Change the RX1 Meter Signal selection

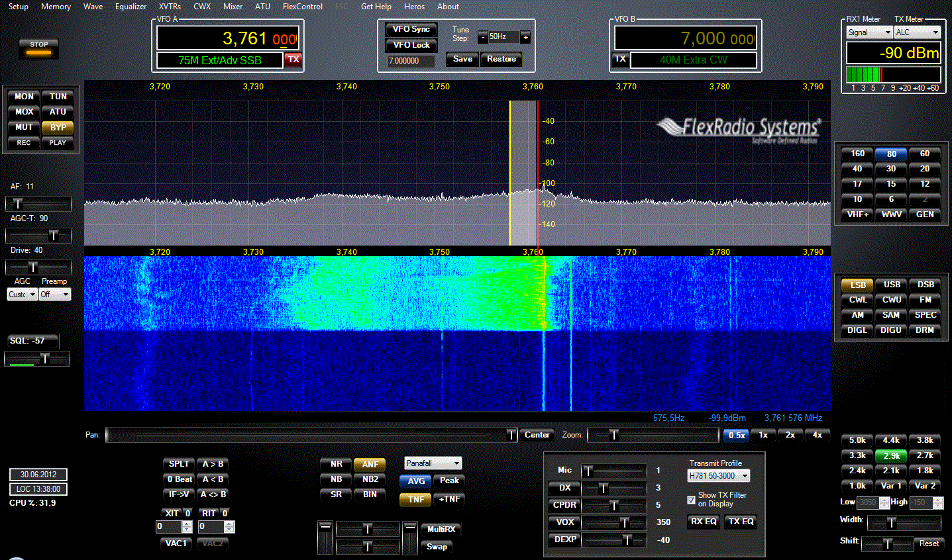click(x=869, y=32)
